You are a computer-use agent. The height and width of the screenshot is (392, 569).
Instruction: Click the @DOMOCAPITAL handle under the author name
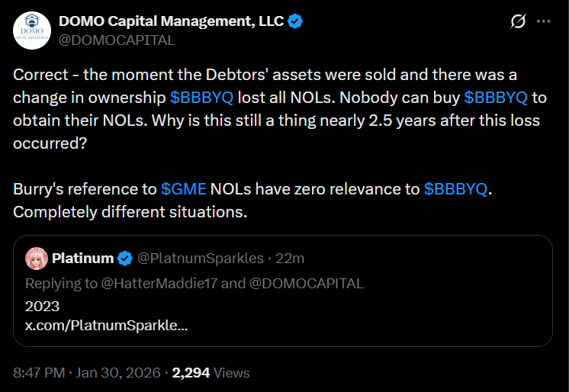[117, 40]
